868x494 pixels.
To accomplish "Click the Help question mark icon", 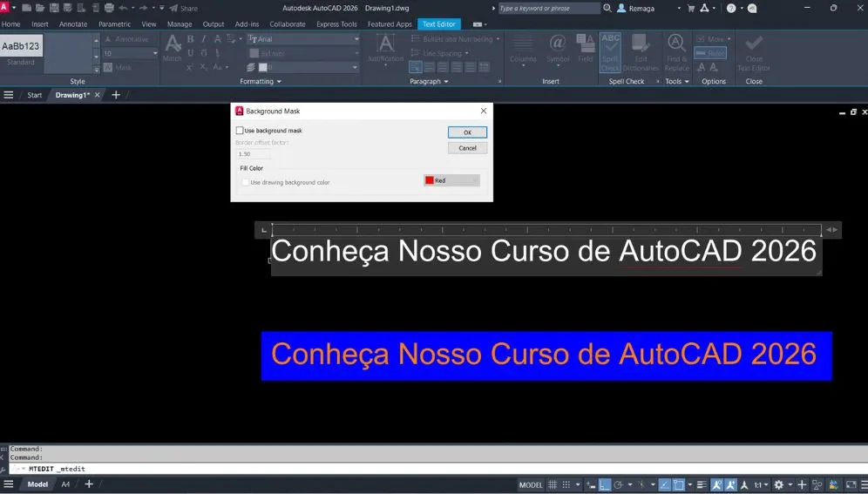I will click(731, 9).
